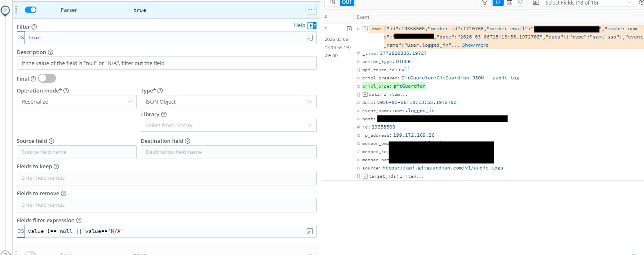Image resolution: width=644 pixels, height=255 pixels.
Task: Toggle the Parser function enable switch
Action: click(31, 10)
